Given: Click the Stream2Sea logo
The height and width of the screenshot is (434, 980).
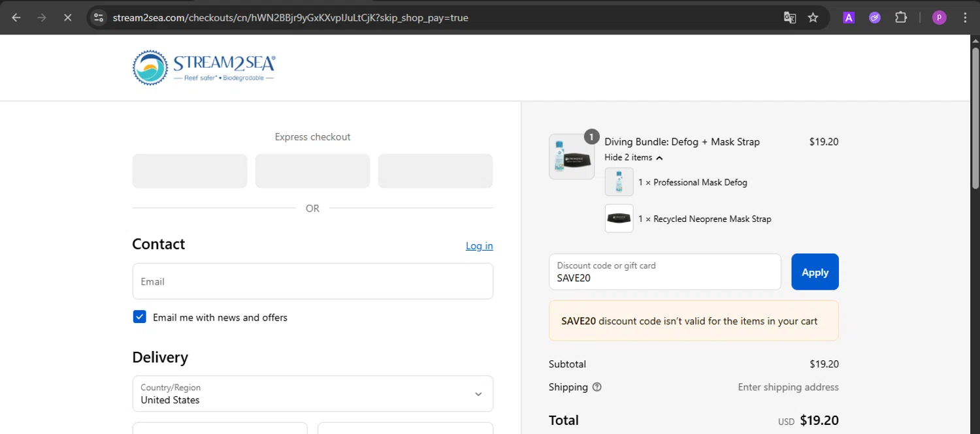Looking at the screenshot, I should pos(204,68).
